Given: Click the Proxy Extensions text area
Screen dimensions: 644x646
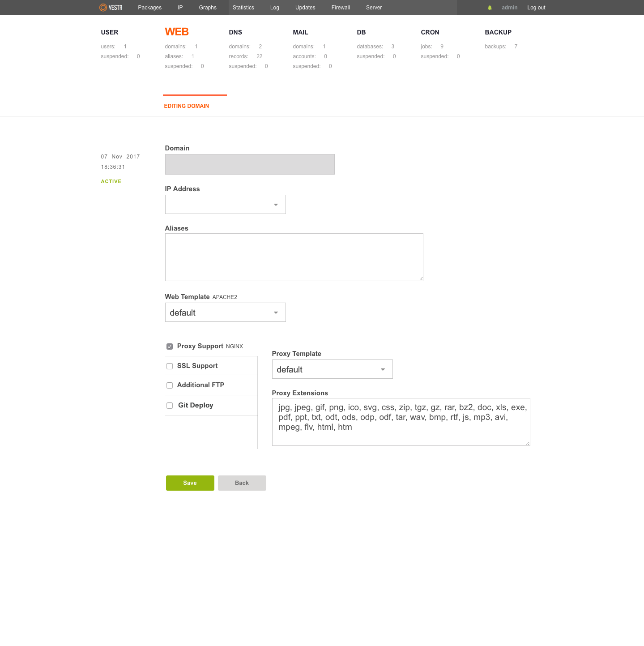Looking at the screenshot, I should [401, 421].
